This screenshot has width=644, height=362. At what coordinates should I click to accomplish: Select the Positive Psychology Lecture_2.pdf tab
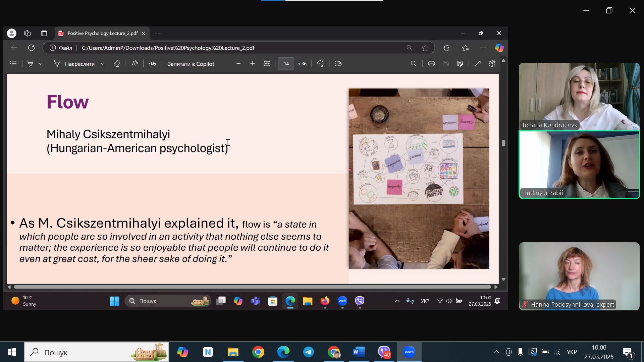point(102,33)
